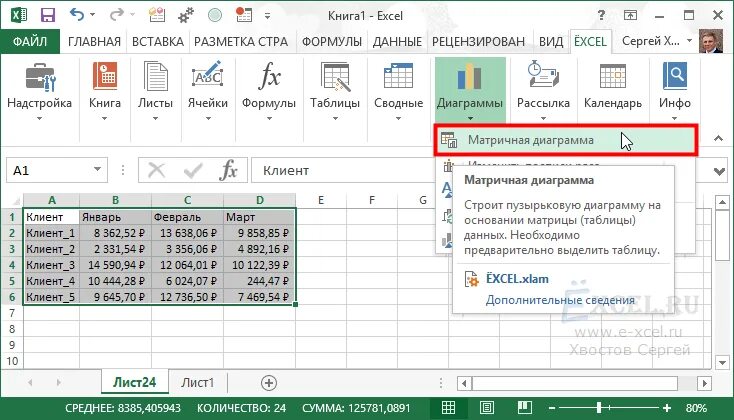Switch to the ВИД tab
734x420 pixels.
[x=551, y=42]
